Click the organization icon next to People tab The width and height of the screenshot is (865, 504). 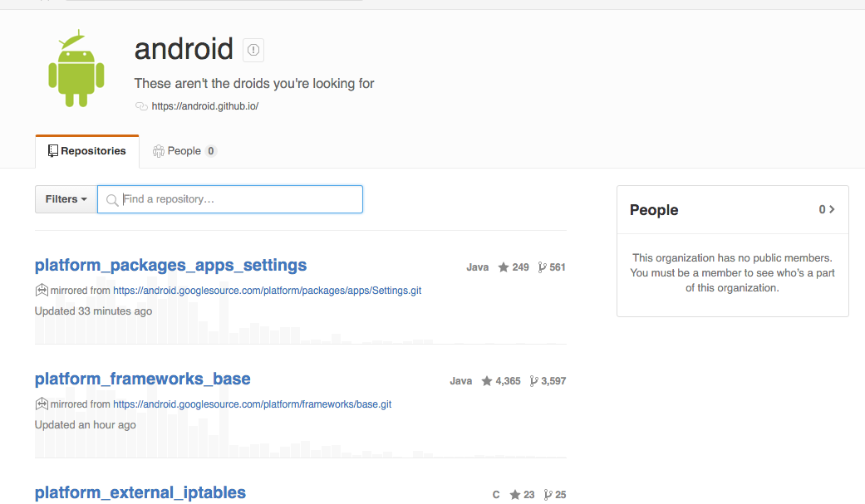click(157, 150)
